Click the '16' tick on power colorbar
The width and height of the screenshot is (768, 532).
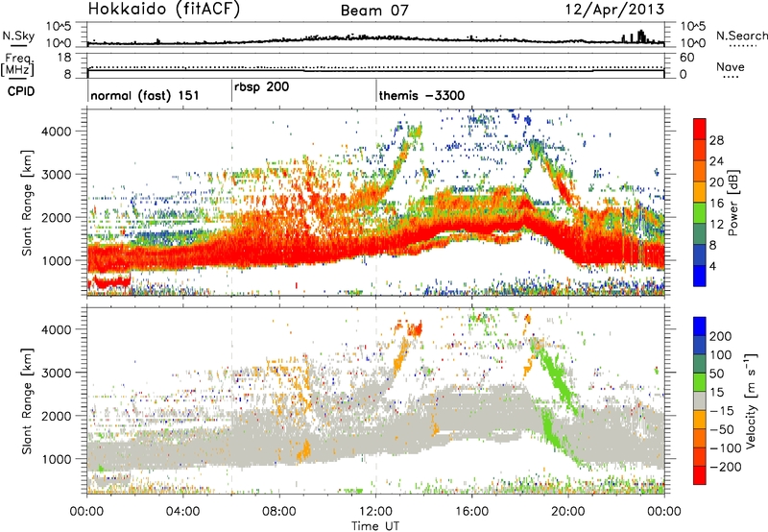tap(716, 204)
